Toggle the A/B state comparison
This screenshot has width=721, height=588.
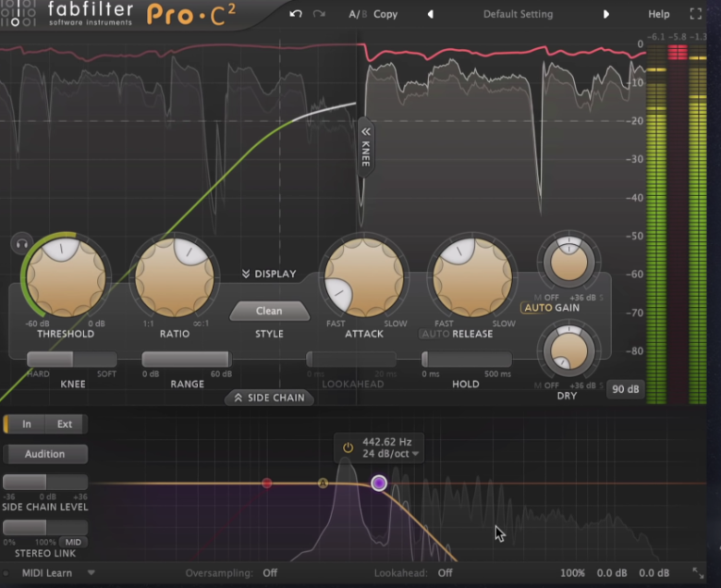coord(358,14)
